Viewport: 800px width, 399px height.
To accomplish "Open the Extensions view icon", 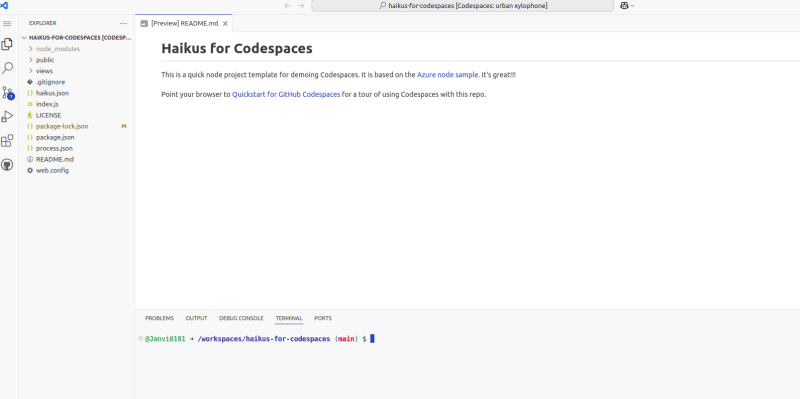I will click(7, 141).
